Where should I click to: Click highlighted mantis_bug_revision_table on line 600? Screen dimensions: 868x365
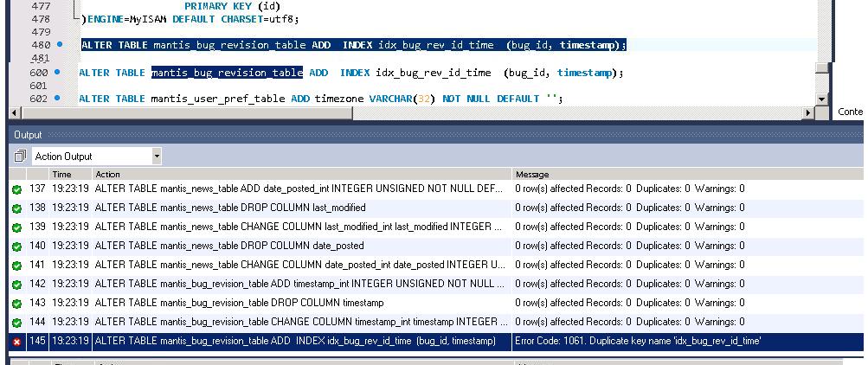coord(227,73)
